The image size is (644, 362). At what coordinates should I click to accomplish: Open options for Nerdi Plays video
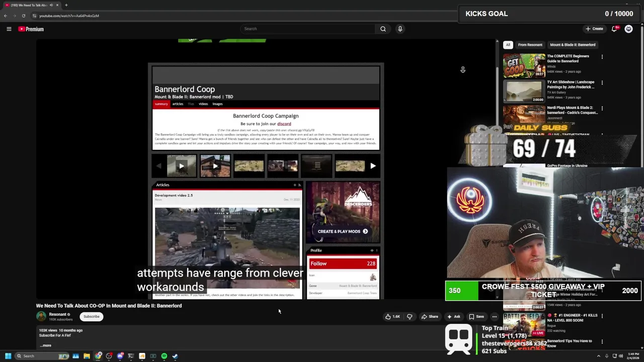point(602,108)
